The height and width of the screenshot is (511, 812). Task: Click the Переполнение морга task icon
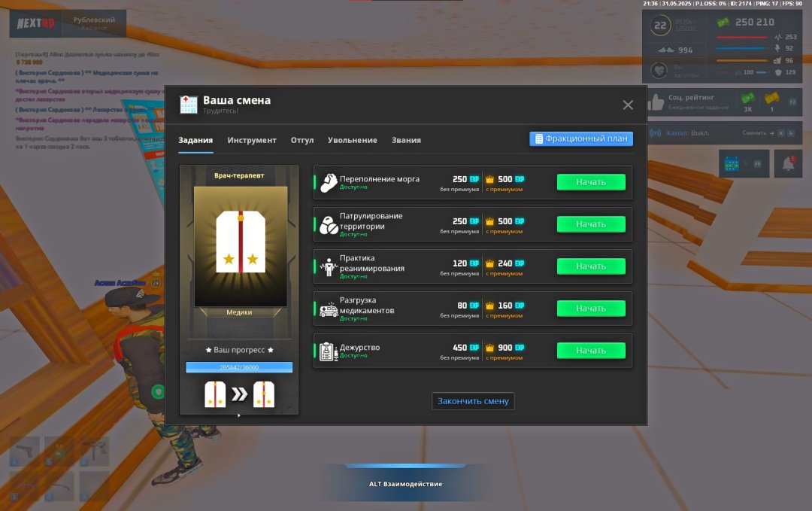[328, 183]
